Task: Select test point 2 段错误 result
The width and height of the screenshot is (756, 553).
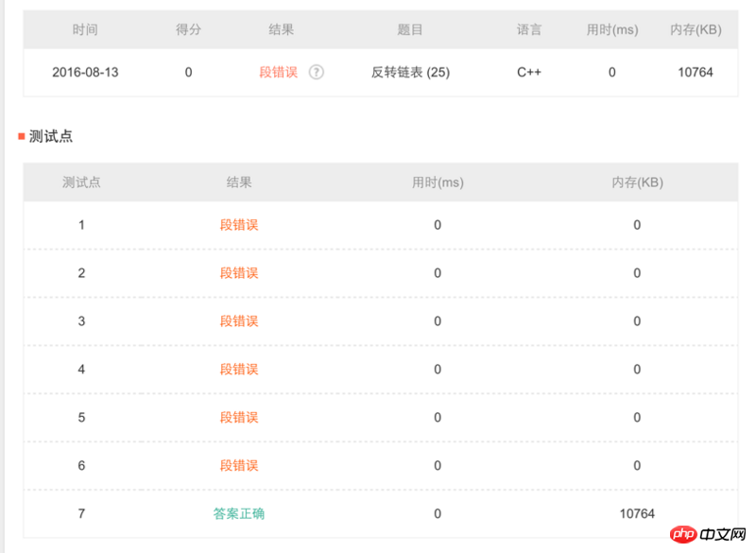Action: click(239, 273)
